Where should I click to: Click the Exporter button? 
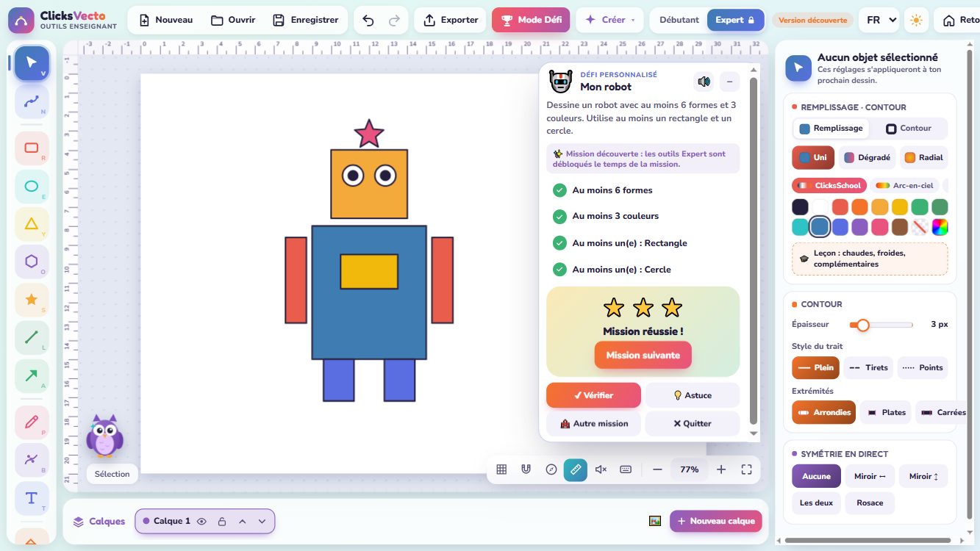[x=451, y=20]
